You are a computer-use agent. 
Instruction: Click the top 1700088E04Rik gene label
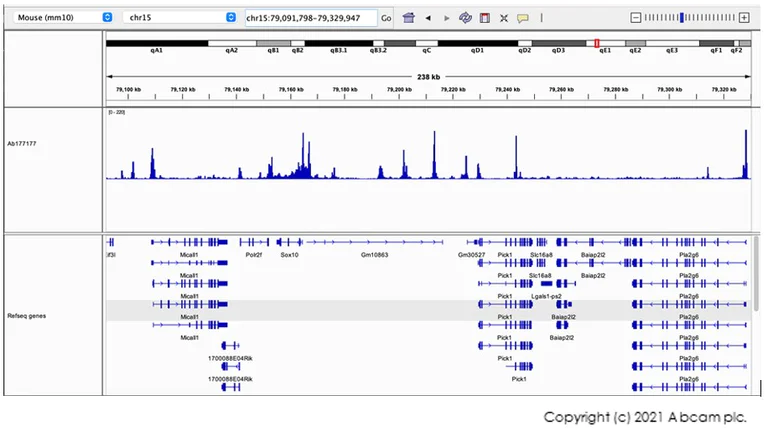coord(230,359)
